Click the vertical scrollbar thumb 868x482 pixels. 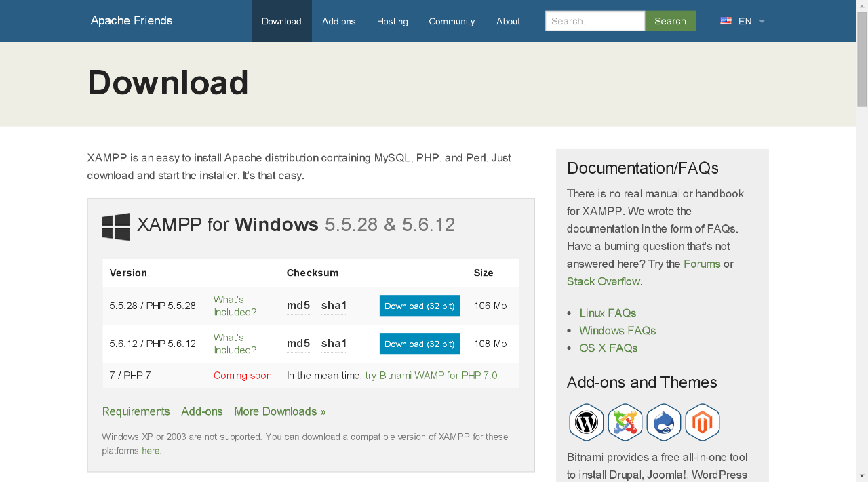click(x=862, y=59)
